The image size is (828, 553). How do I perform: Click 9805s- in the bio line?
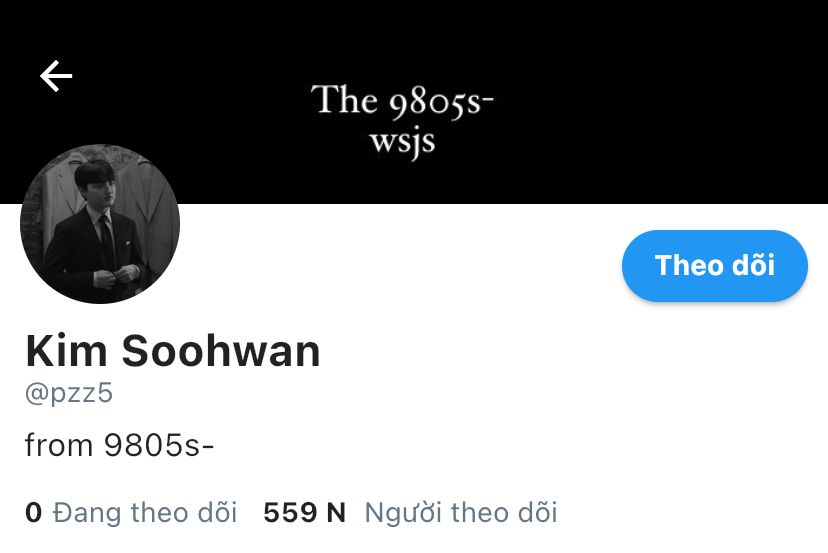159,445
